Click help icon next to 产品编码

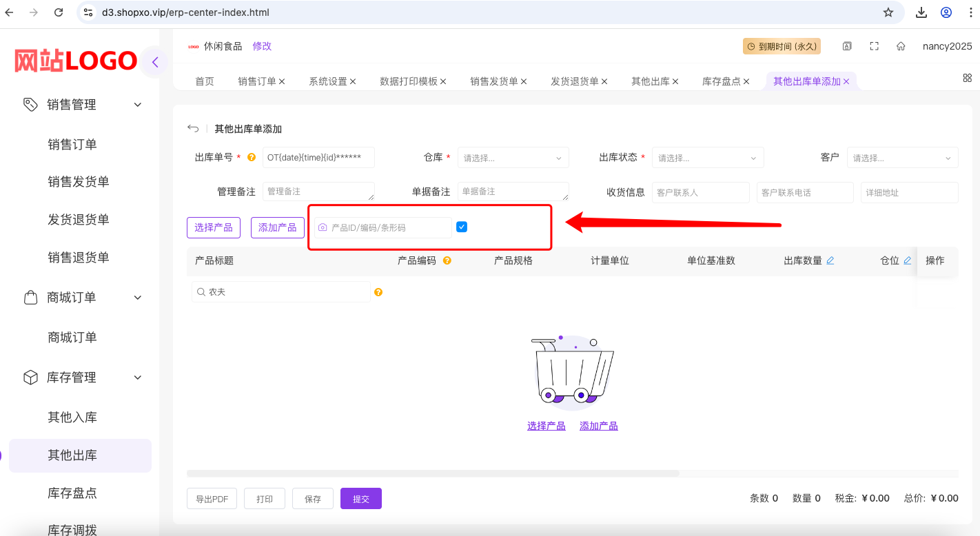[x=447, y=260]
